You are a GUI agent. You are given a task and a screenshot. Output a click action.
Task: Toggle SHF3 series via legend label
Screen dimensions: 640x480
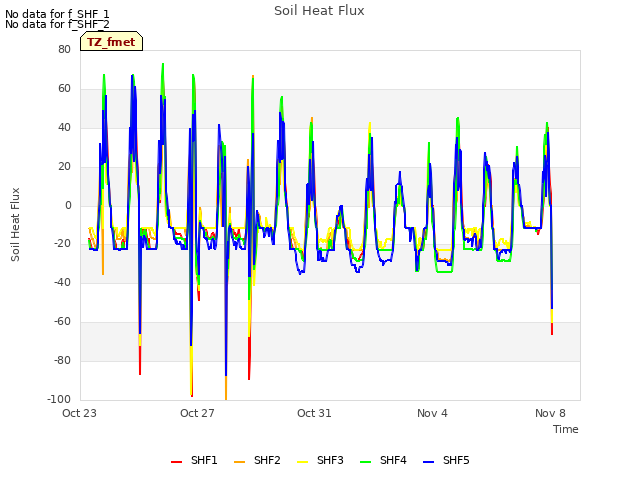pos(330,460)
